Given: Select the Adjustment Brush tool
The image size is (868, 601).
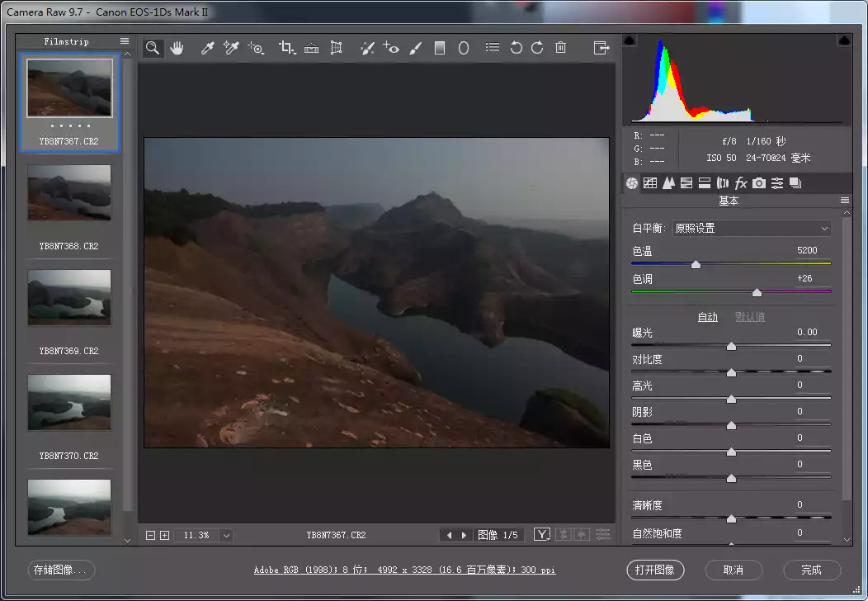Looking at the screenshot, I should [x=416, y=49].
